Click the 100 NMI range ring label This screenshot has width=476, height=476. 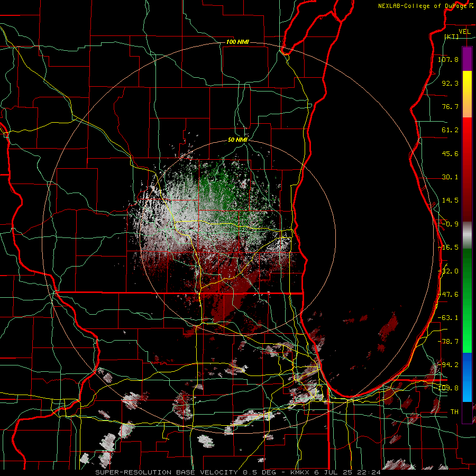[x=237, y=42]
